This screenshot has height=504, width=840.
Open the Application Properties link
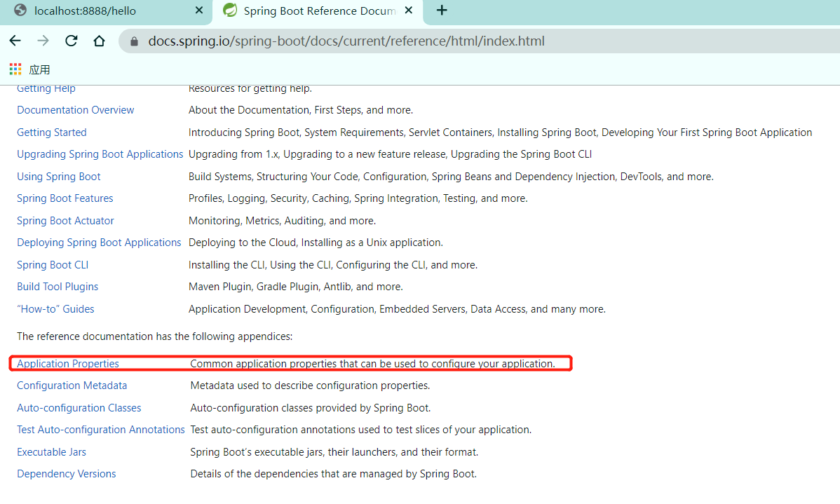pyautogui.click(x=67, y=364)
